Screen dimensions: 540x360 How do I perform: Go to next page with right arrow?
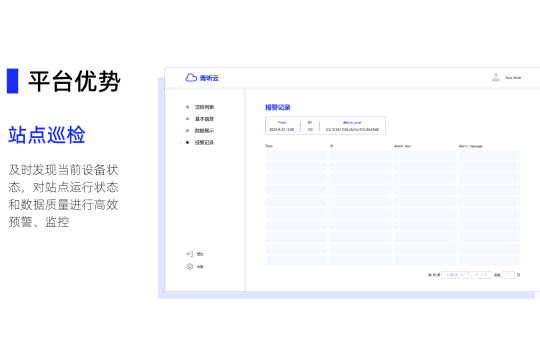click(486, 275)
